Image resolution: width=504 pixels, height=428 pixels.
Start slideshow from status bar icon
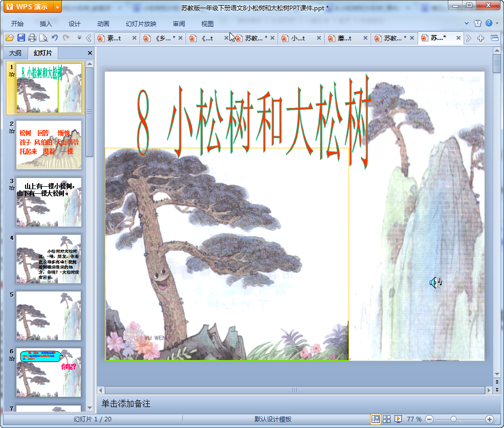[398, 419]
